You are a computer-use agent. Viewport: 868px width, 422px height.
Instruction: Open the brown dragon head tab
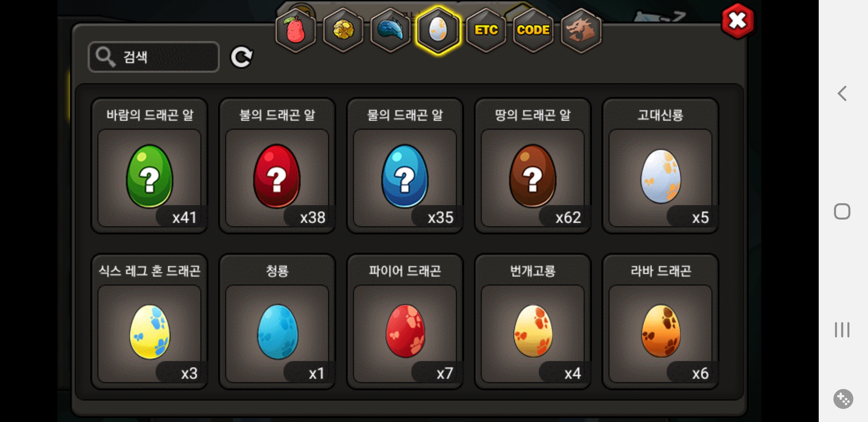point(581,30)
